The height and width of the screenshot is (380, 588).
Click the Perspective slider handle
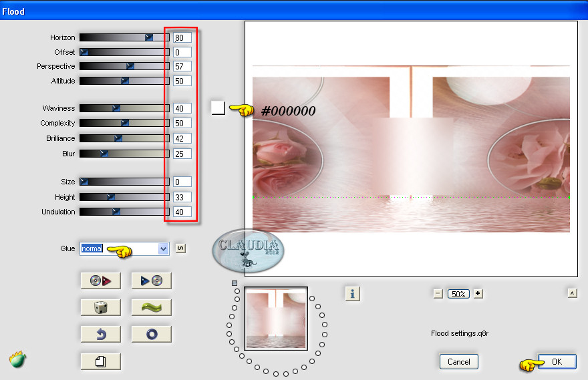coord(130,66)
